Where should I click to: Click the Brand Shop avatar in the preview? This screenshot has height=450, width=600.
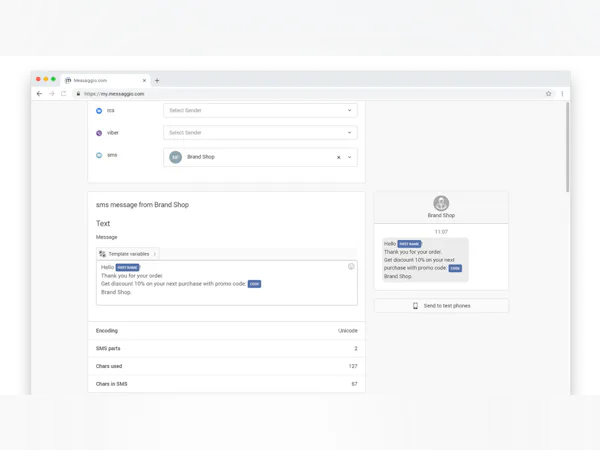pos(441,203)
